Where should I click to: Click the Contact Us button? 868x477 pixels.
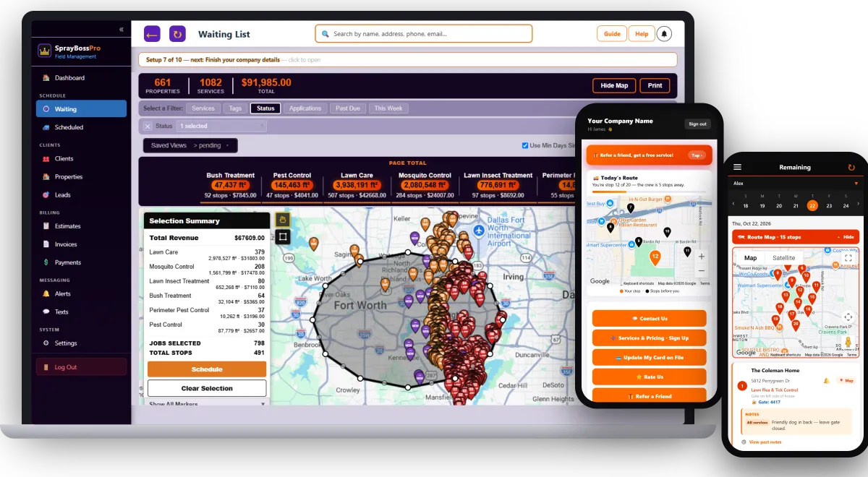click(649, 318)
